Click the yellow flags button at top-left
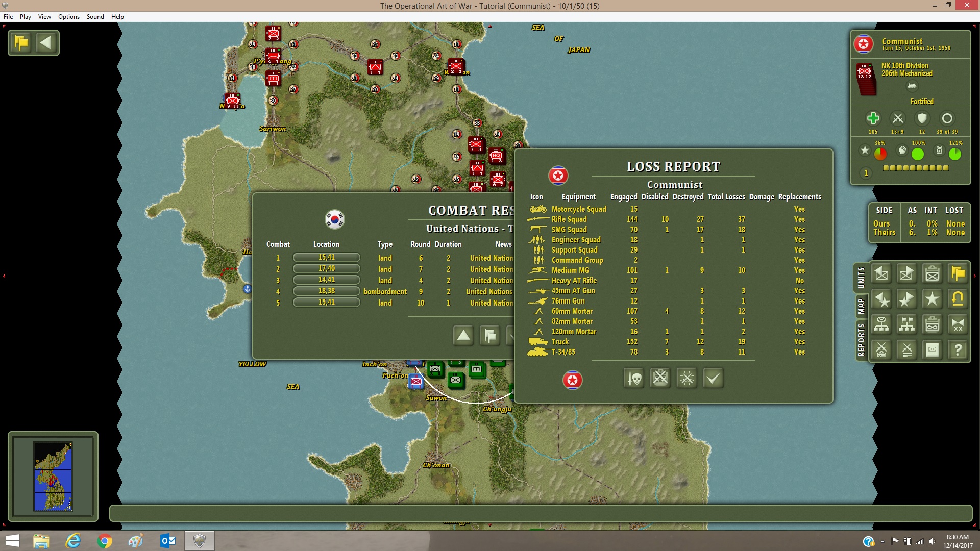This screenshot has height=551, width=980. pyautogui.click(x=21, y=42)
